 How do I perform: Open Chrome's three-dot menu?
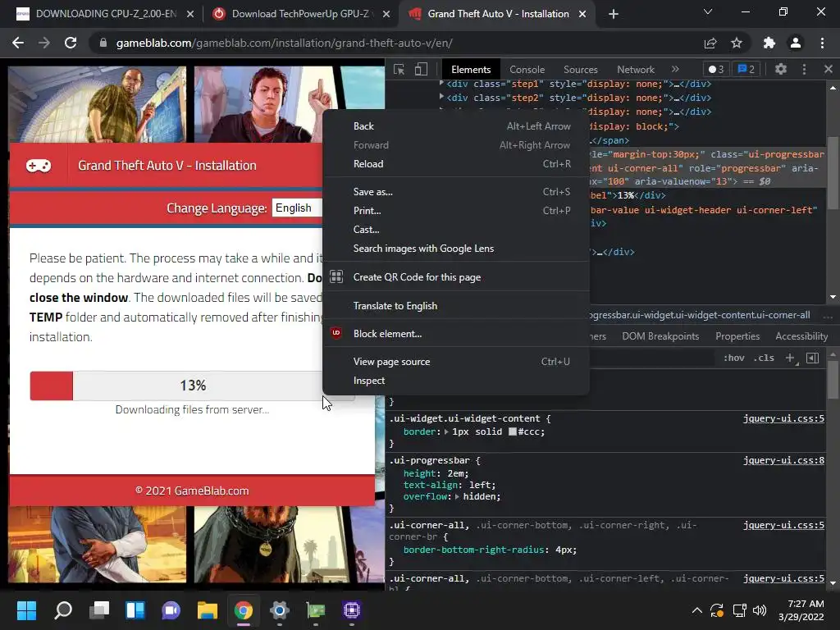[x=822, y=43]
